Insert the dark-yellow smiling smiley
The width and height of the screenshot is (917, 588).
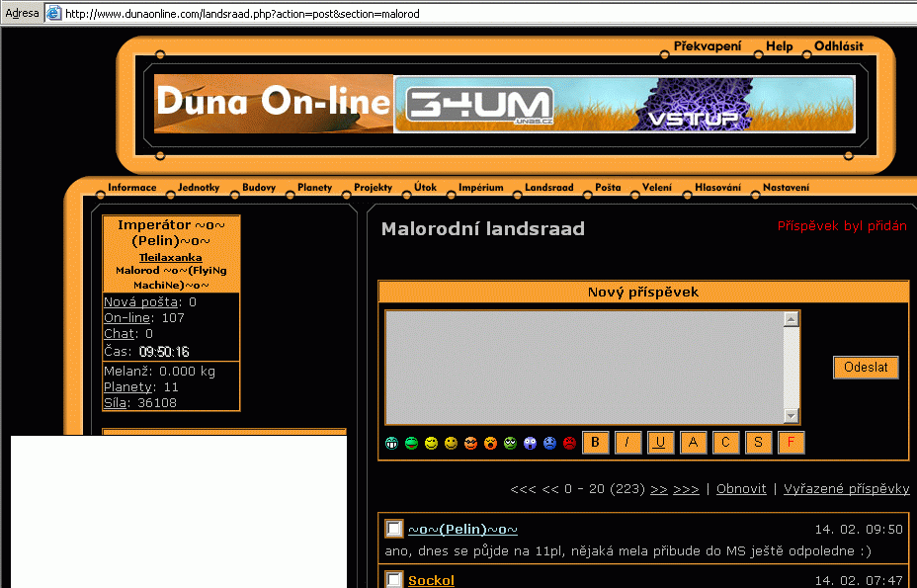(451, 444)
